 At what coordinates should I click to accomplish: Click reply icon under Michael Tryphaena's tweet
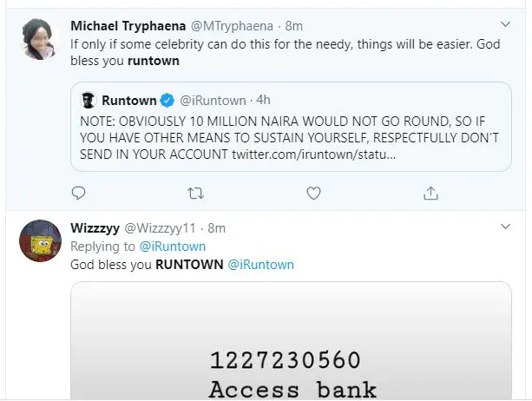click(x=78, y=193)
